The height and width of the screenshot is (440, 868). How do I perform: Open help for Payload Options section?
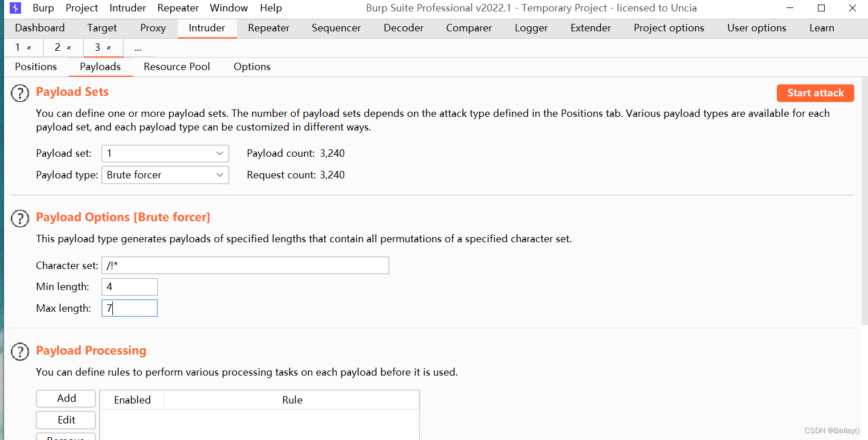[x=20, y=218]
